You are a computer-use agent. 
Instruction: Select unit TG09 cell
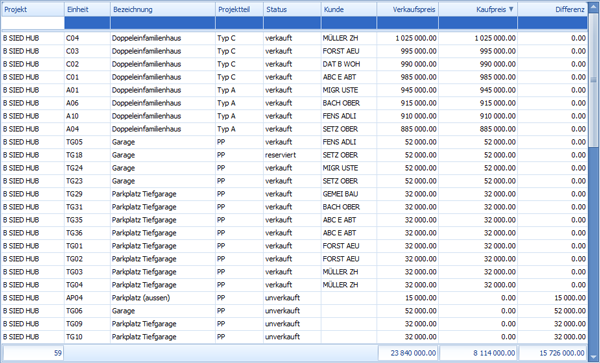[87, 324]
